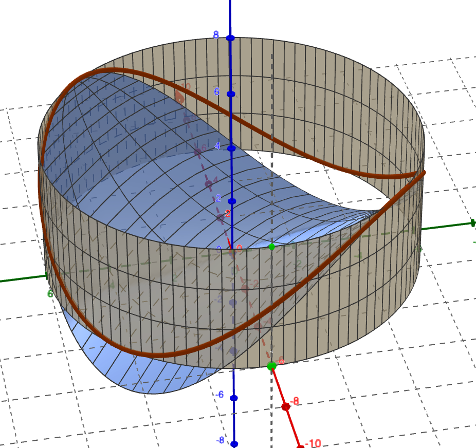Click the red "-10" axis label

tap(313, 443)
